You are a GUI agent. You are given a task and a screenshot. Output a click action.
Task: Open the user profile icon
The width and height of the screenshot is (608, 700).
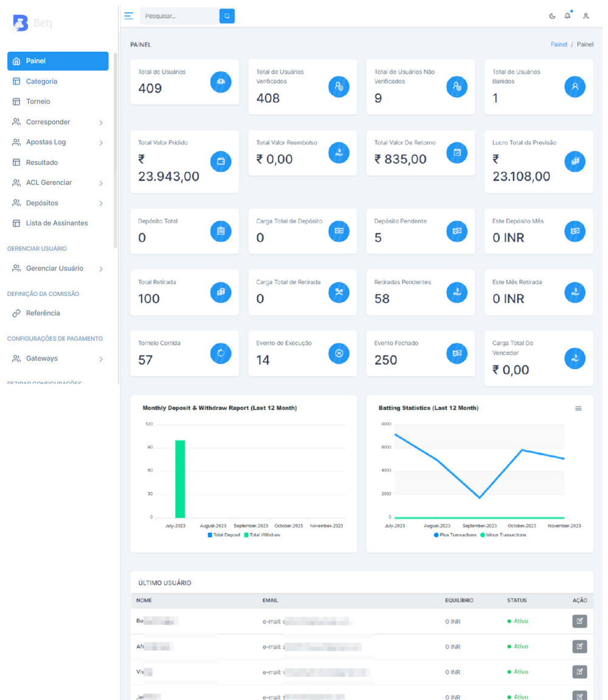coord(586,16)
